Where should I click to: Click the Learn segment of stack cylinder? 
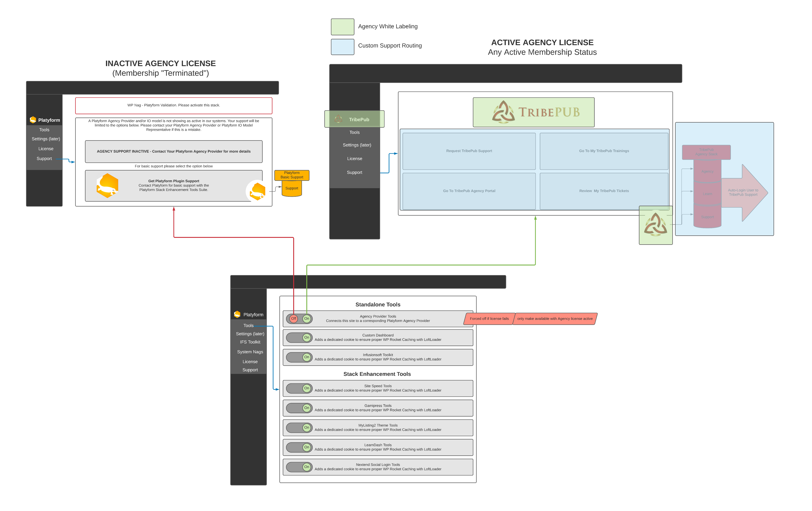click(707, 194)
